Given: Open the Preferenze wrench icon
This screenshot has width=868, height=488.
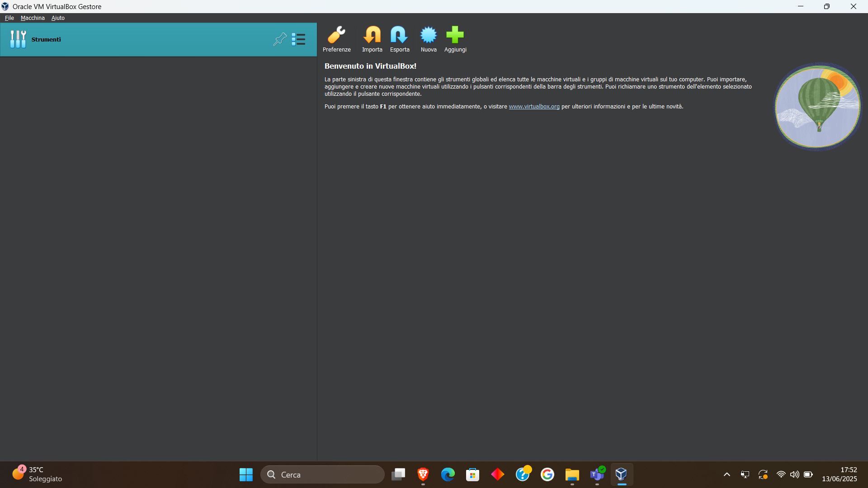Looking at the screenshot, I should (336, 35).
